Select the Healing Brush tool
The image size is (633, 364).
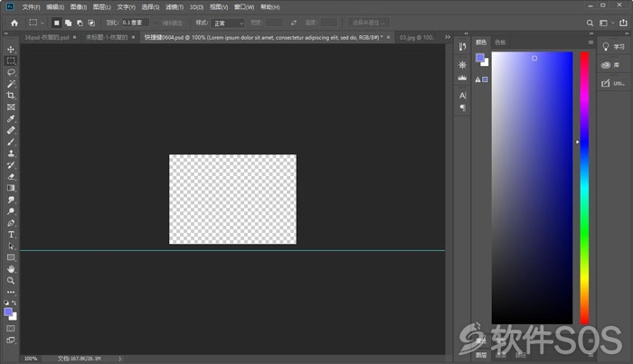11,130
